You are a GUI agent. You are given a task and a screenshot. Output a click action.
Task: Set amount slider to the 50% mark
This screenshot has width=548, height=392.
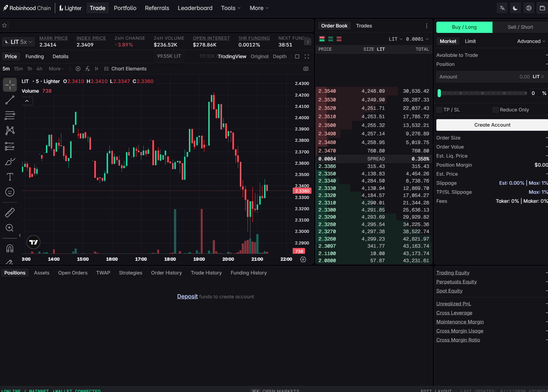(x=482, y=93)
